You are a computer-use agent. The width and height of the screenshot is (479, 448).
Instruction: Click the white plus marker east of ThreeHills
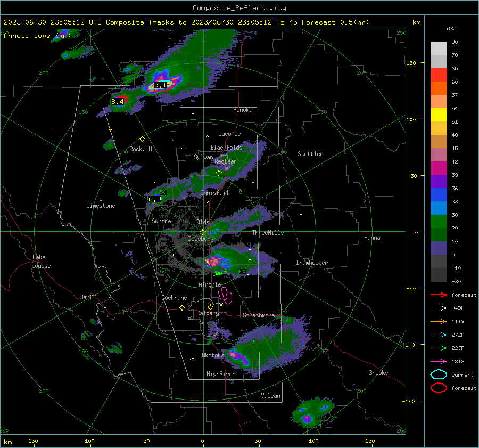point(301,214)
